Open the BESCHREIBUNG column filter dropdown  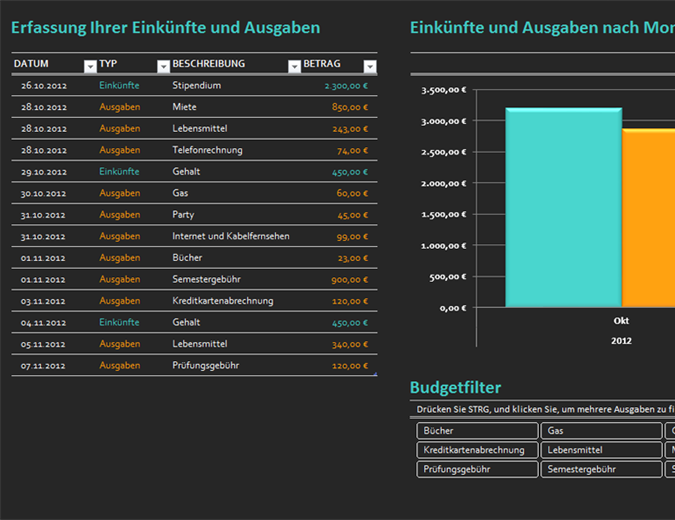[x=294, y=66]
